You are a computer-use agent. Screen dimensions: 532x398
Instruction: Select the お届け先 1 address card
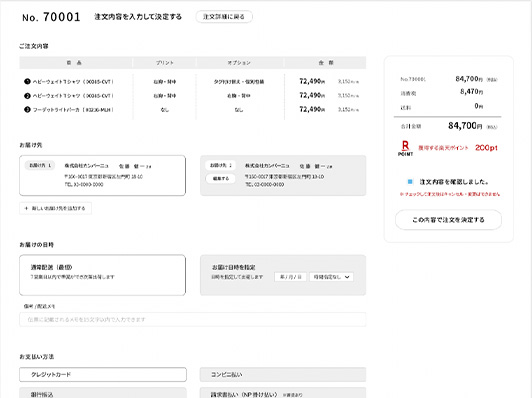[x=102, y=175]
